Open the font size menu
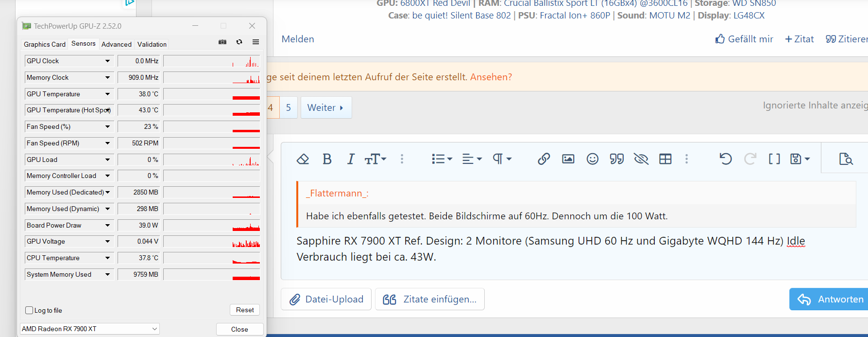 point(375,159)
